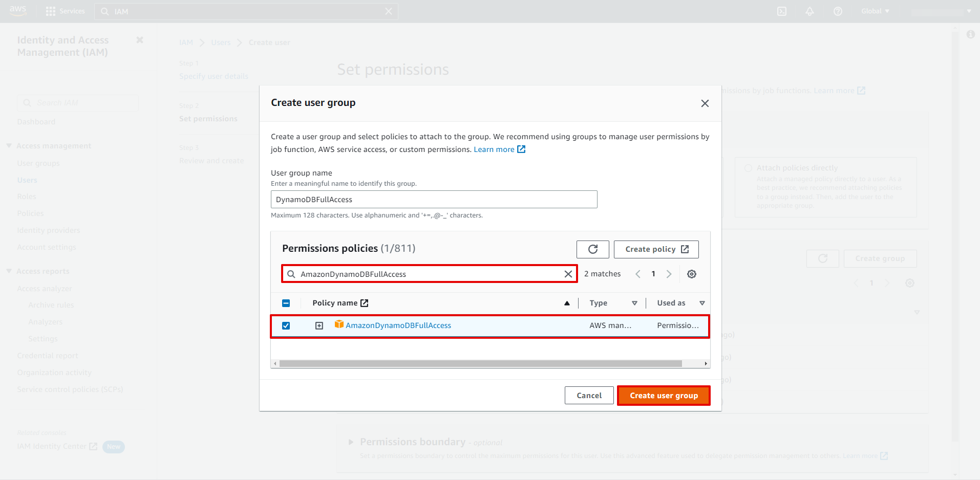Open Credential report in the sidebar
The height and width of the screenshot is (480, 980).
point(48,356)
